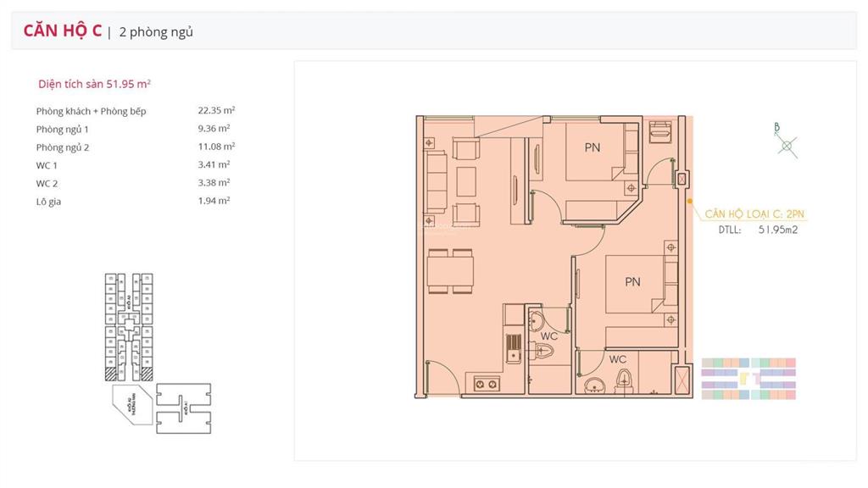The height and width of the screenshot is (488, 868).
Task: Open the building block layout thumbnail
Action: pos(156,352)
